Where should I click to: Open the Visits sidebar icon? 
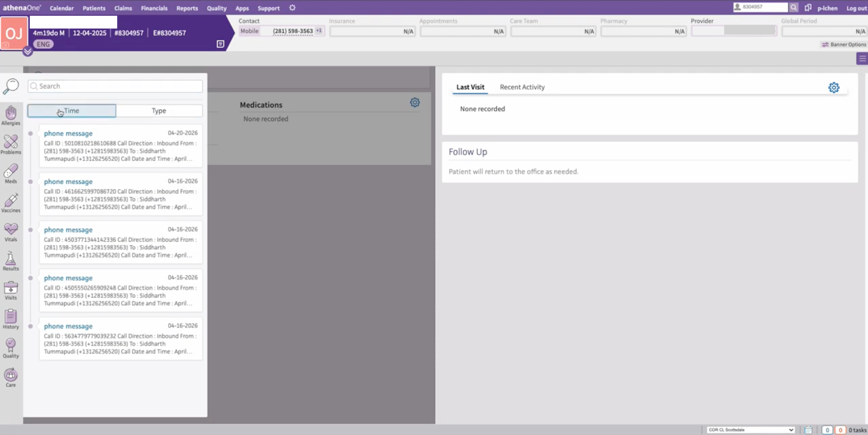[x=11, y=290]
